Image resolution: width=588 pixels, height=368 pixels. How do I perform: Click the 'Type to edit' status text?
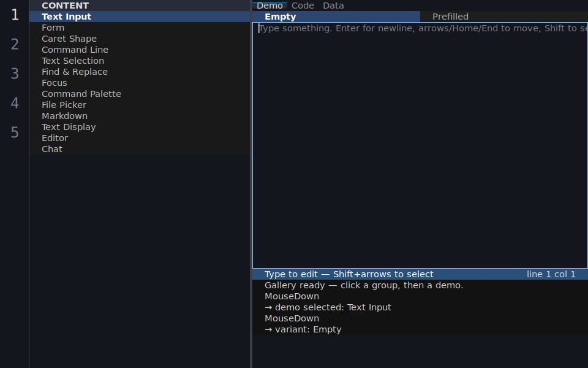[x=349, y=274]
